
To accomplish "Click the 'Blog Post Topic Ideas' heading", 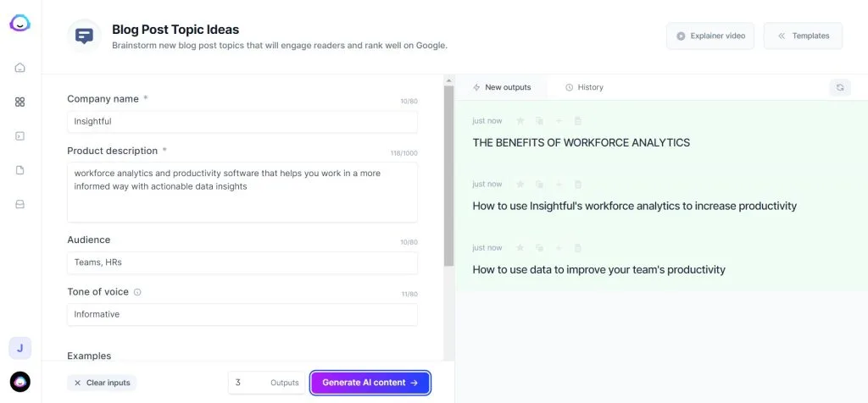I will click(x=175, y=30).
